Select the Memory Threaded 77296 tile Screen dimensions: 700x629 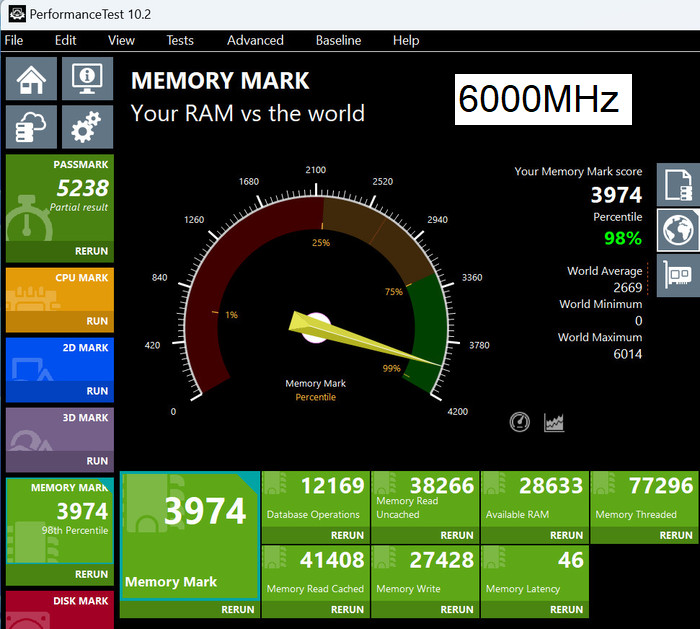tap(644, 499)
